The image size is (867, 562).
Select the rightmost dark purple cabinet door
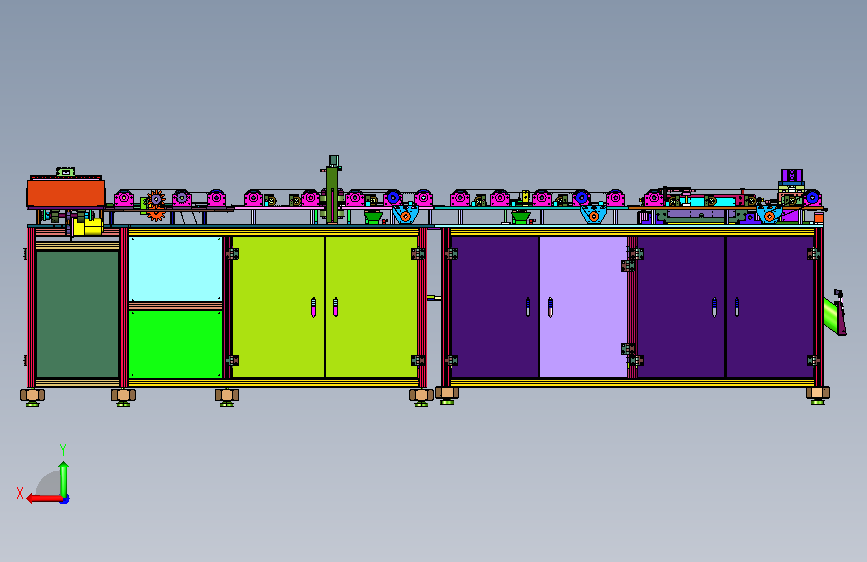770,307
